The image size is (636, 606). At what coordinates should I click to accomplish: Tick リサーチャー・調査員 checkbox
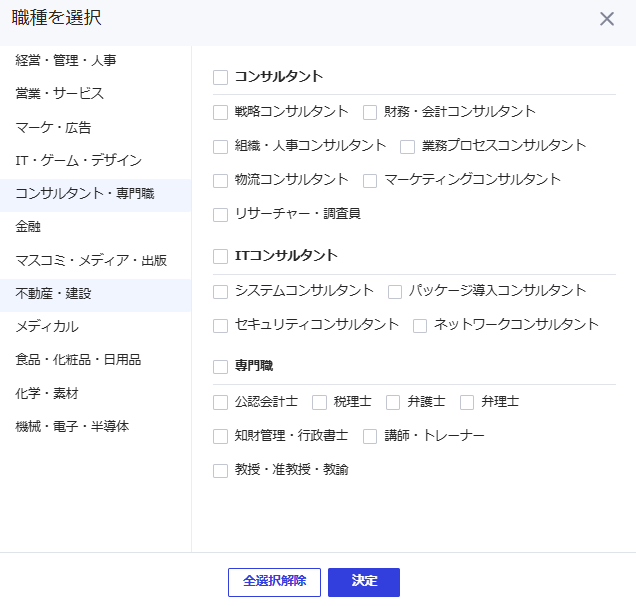[x=220, y=215]
